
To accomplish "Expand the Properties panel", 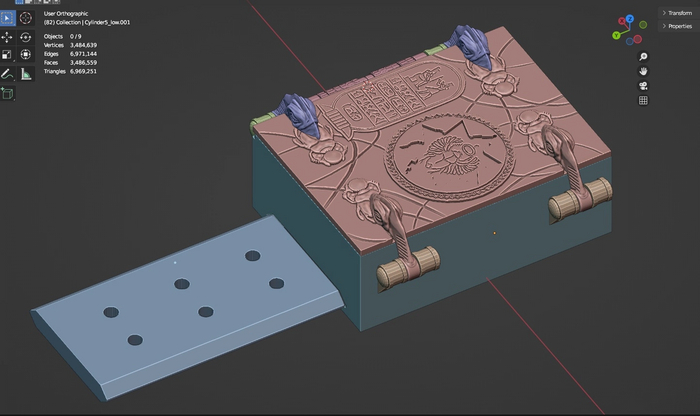I will coord(677,26).
